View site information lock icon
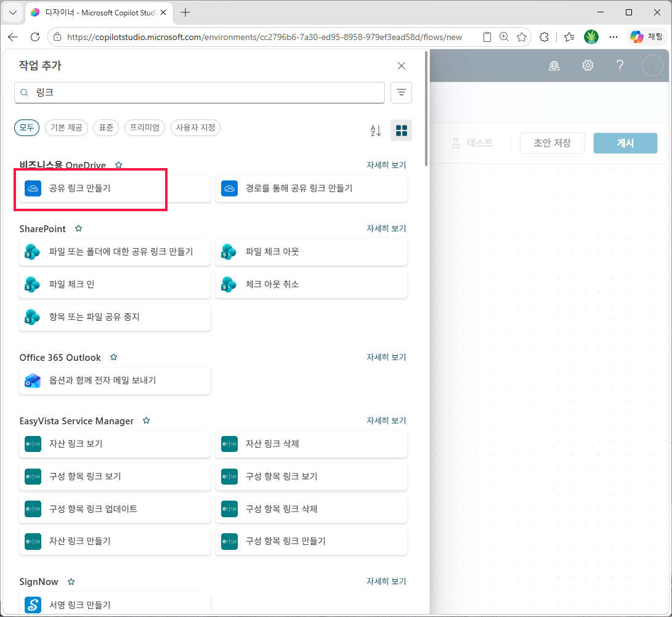The height and width of the screenshot is (617, 672). (x=57, y=38)
